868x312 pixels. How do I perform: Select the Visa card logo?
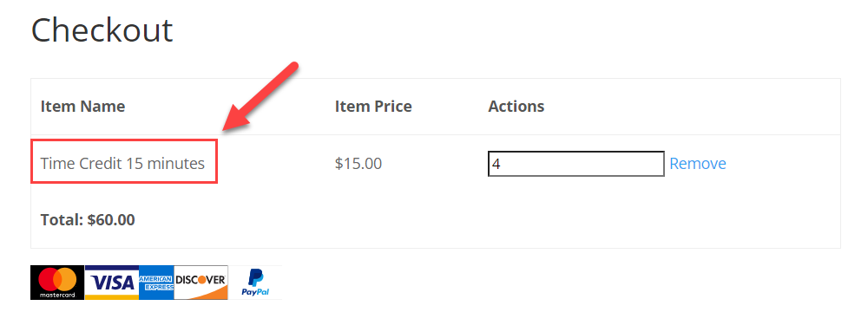pyautogui.click(x=112, y=283)
